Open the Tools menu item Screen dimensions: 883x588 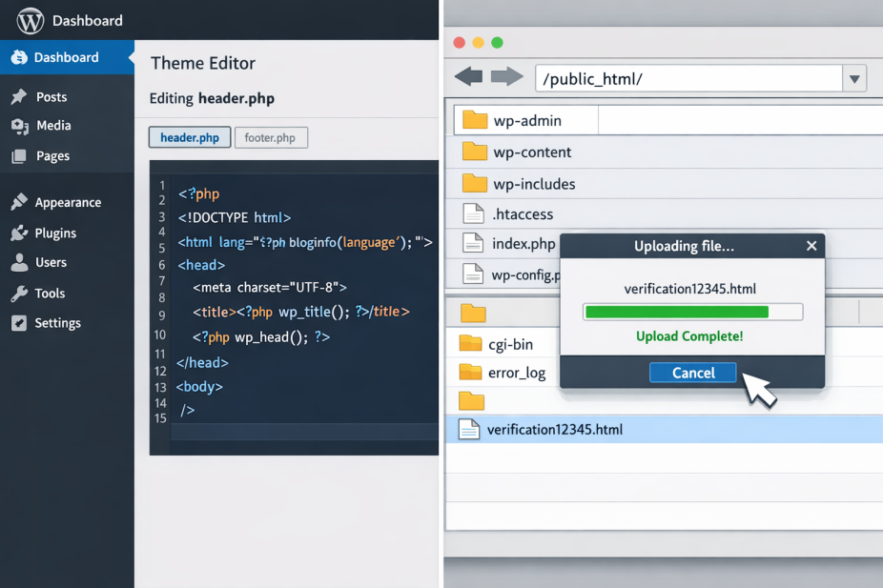pyautogui.click(x=50, y=294)
